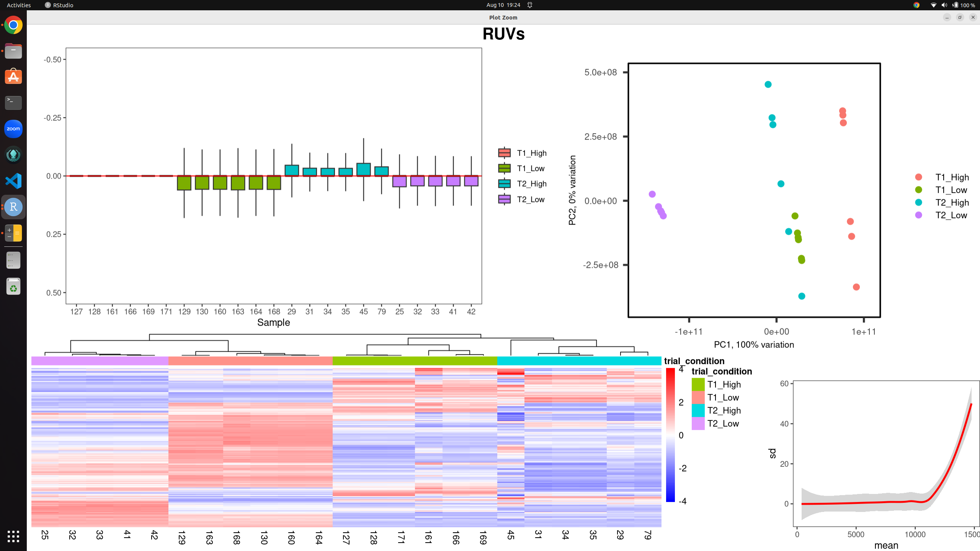Open the Calculator from the dock
Viewport: 980px width, 551px height.
click(13, 233)
